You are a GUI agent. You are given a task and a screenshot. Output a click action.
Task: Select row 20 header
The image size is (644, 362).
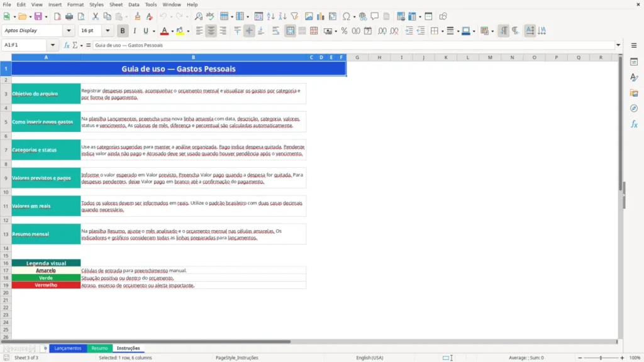click(x=6, y=293)
